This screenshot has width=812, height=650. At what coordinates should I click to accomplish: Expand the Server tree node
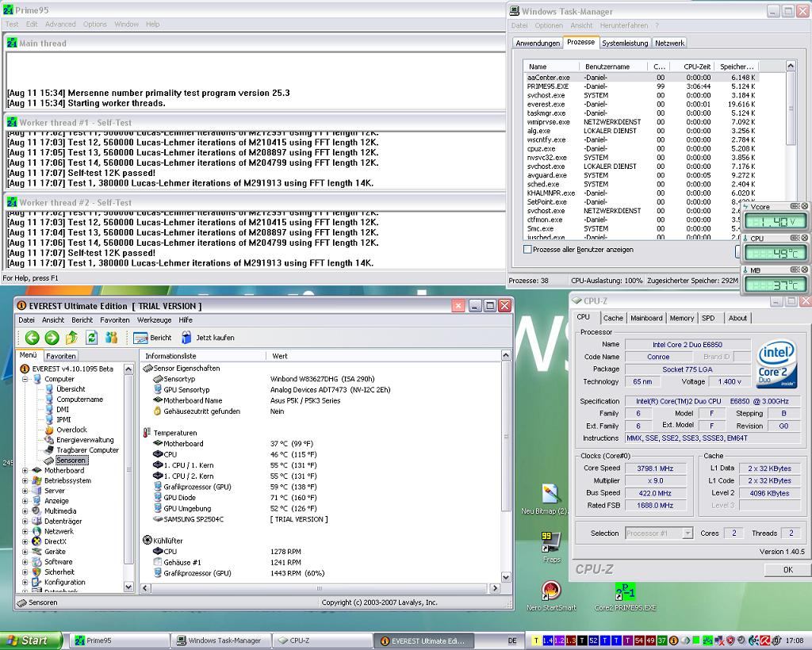pos(25,491)
